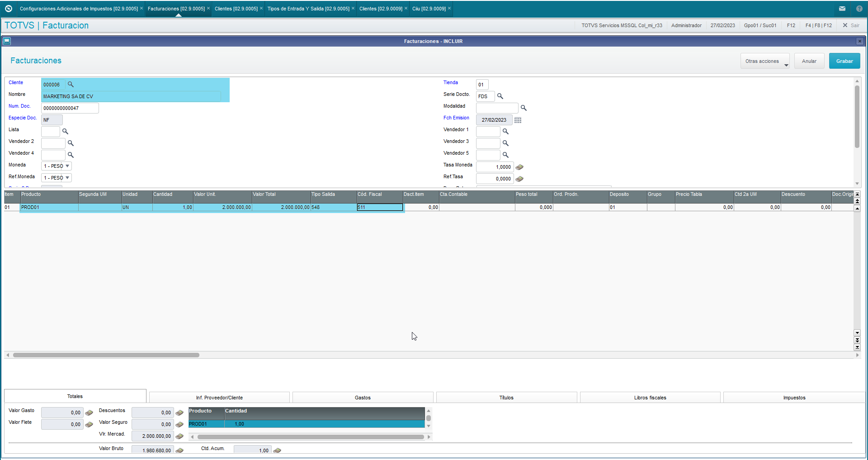This screenshot has width=868, height=460.
Task: Click the items grid horizontal scrollbar
Action: (x=106, y=355)
